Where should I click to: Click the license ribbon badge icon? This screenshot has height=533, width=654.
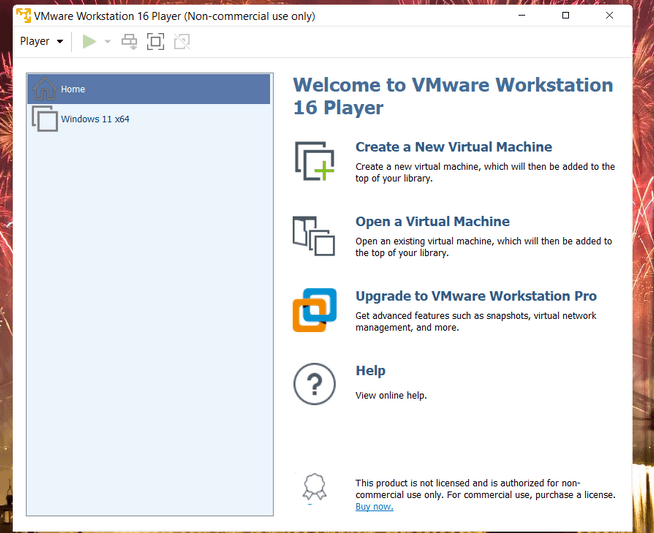[x=314, y=486]
